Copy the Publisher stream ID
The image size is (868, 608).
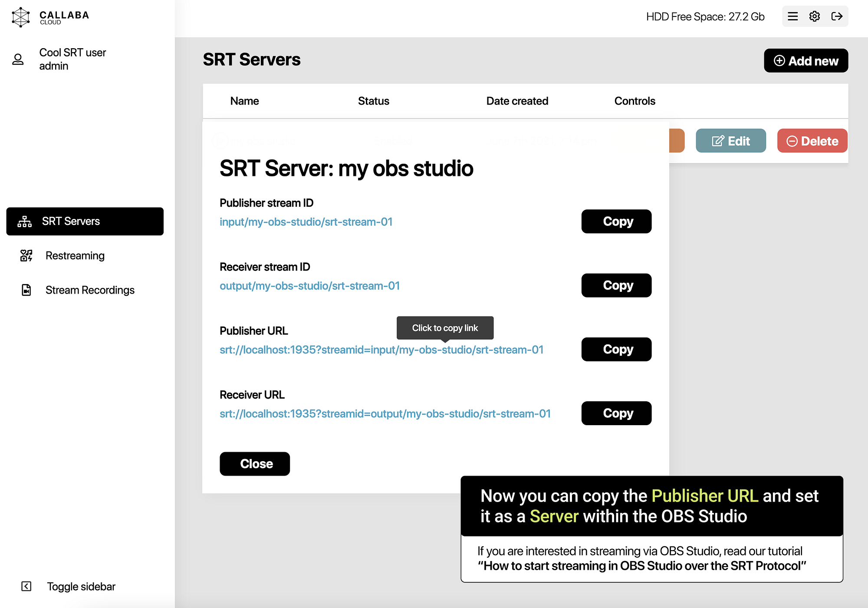coord(616,221)
